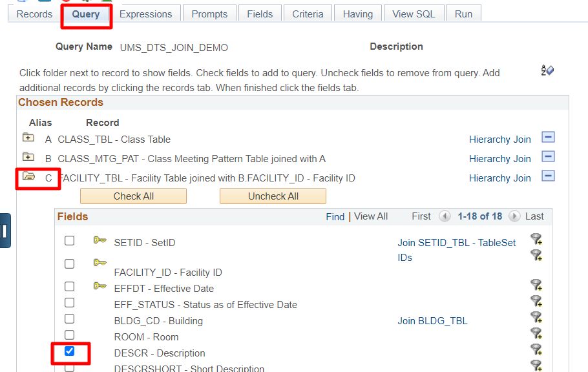The image size is (588, 372).
Task: Click the Uncheck All button
Action: pos(273,196)
